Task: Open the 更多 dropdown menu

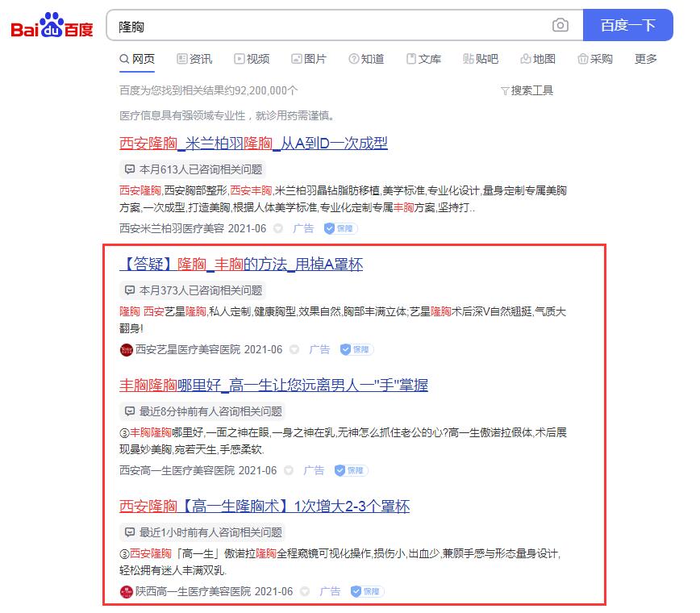Action: pyautogui.click(x=644, y=58)
